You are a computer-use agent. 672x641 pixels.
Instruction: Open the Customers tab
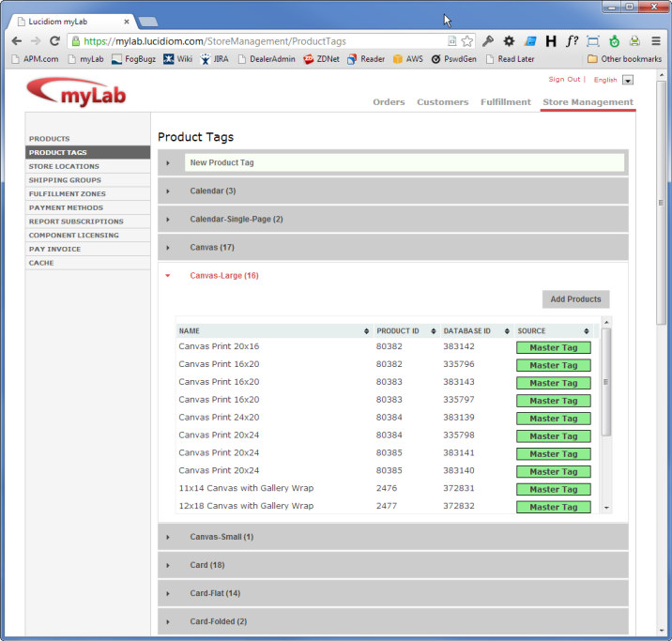tap(443, 102)
